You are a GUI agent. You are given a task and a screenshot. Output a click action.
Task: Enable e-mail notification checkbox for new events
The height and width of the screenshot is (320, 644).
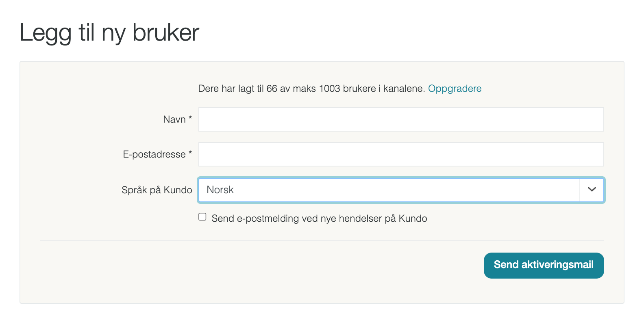pos(202,217)
